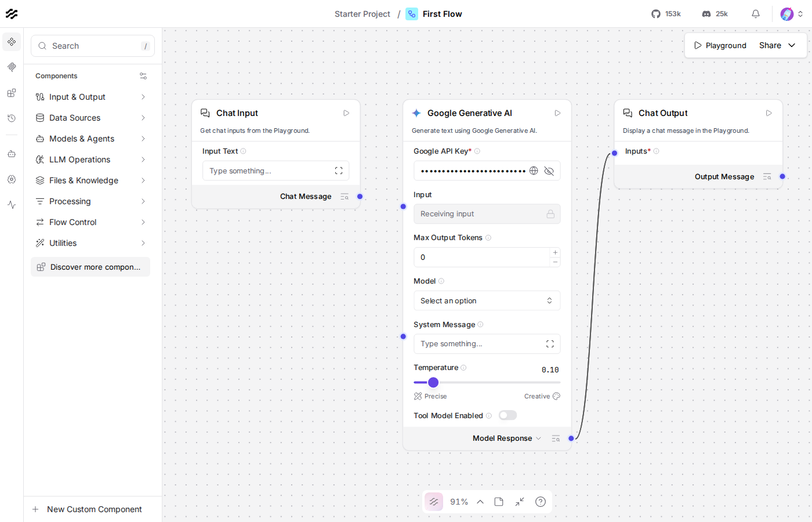
Task: Click the Chat Message output handle
Action: pos(360,197)
